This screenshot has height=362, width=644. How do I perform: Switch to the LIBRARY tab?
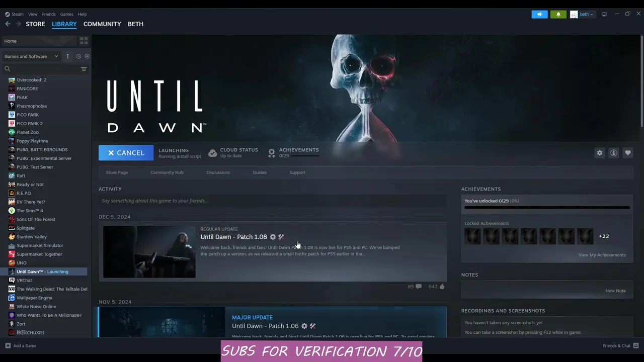tap(64, 24)
